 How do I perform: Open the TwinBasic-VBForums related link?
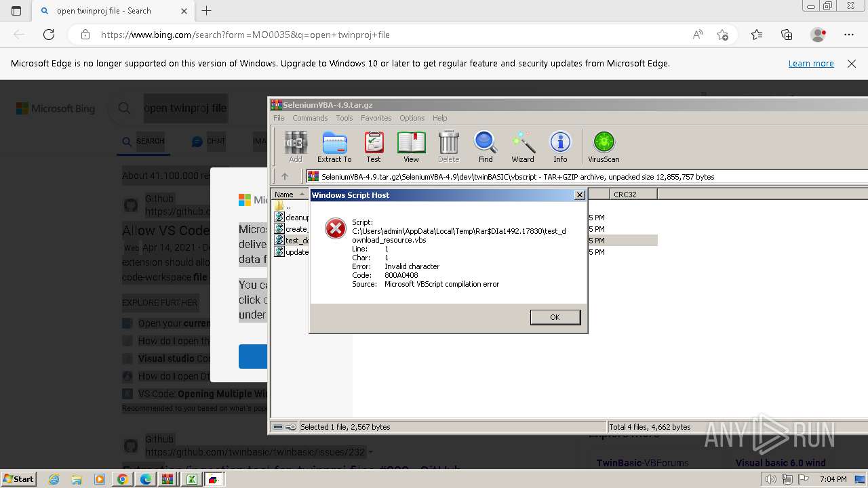[x=642, y=463]
